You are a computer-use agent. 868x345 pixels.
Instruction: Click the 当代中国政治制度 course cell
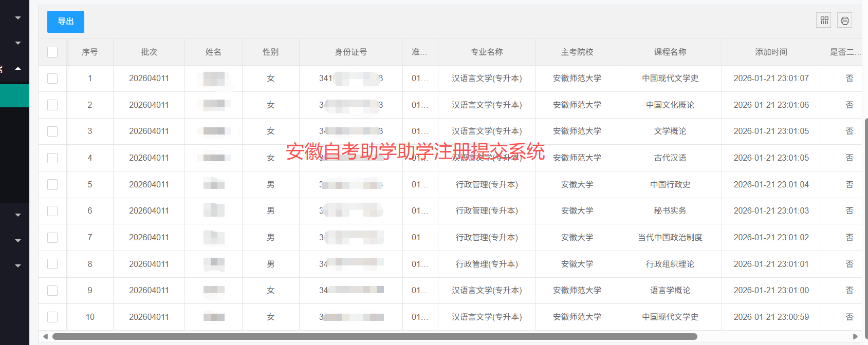coord(670,238)
